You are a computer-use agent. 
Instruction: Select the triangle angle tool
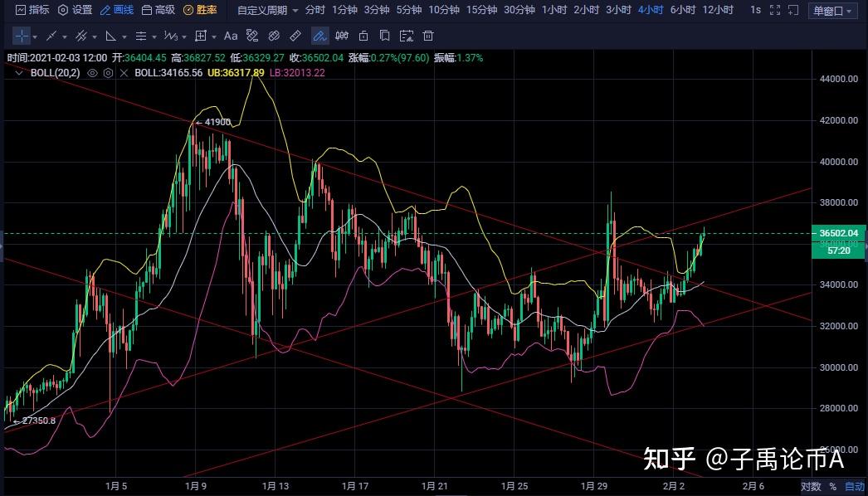(110, 36)
